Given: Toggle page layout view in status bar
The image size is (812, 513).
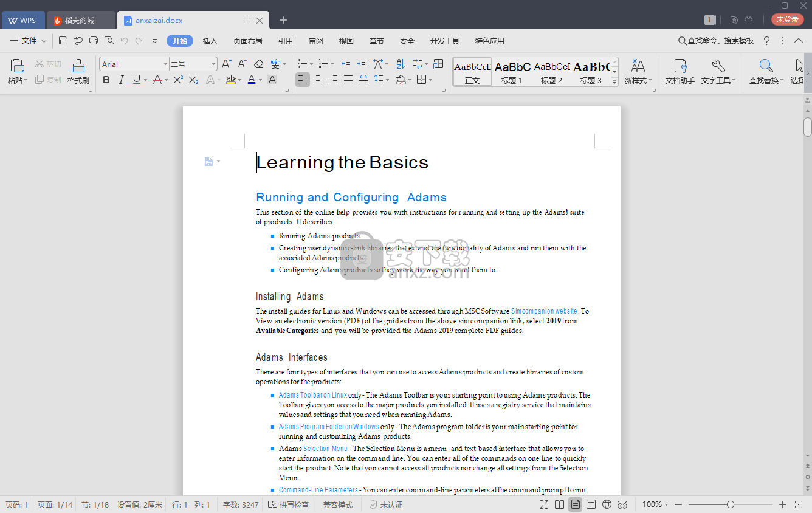Looking at the screenshot, I should 575,504.
